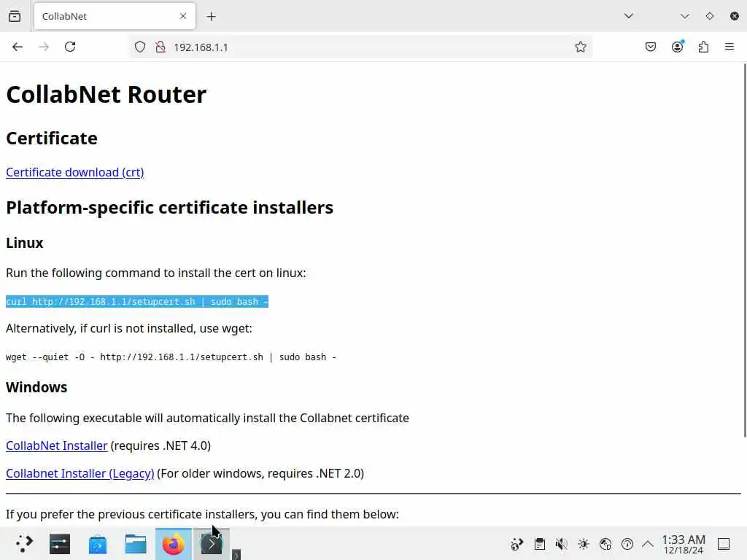This screenshot has height=560, width=747.
Task: Click the CollabNet Router heading
Action: (107, 94)
